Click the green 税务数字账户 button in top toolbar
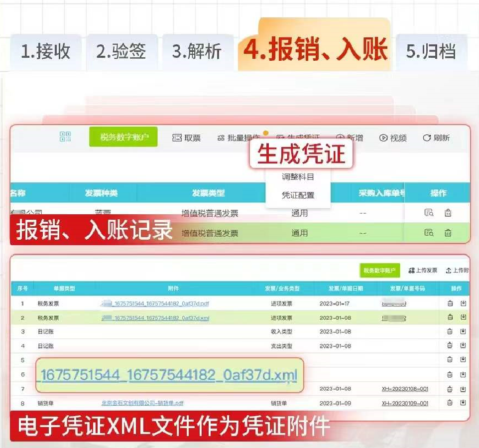This screenshot has height=448, width=479. [123, 137]
